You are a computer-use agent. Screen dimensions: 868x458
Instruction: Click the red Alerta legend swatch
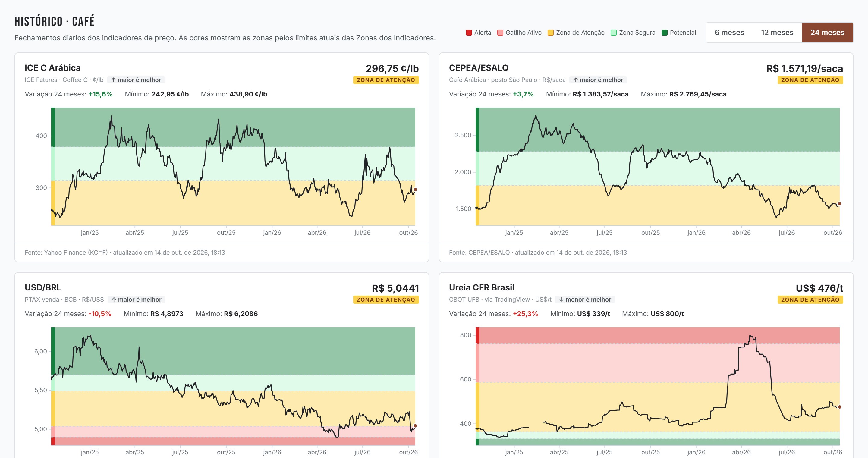coord(469,33)
